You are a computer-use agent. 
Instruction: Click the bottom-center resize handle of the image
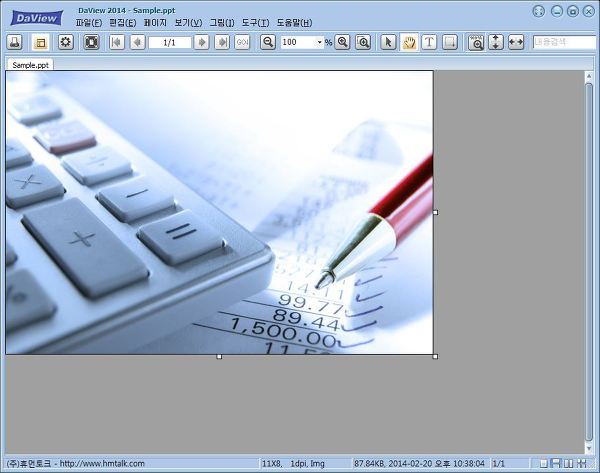(219, 357)
